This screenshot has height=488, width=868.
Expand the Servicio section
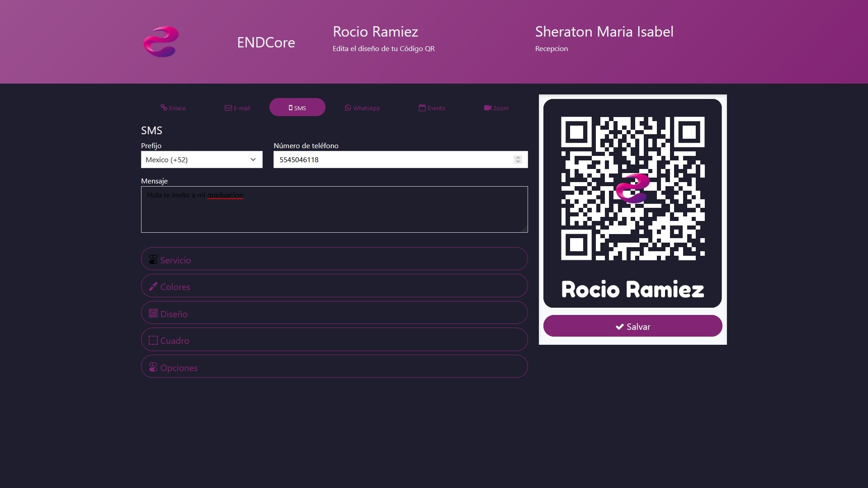pyautogui.click(x=335, y=259)
